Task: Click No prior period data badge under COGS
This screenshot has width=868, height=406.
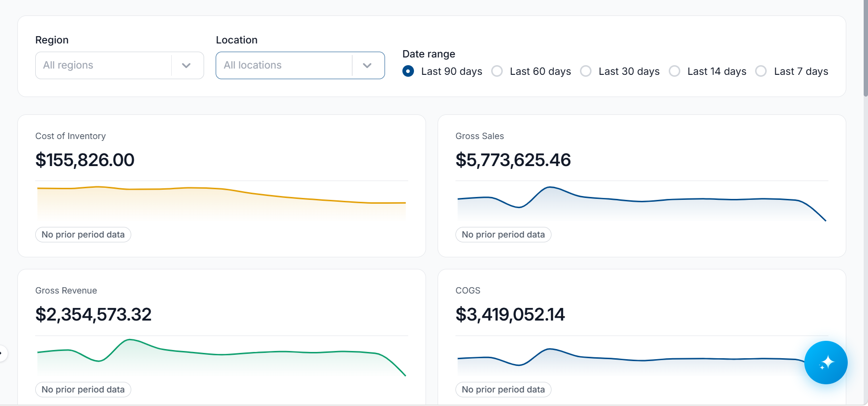Action: (x=503, y=390)
